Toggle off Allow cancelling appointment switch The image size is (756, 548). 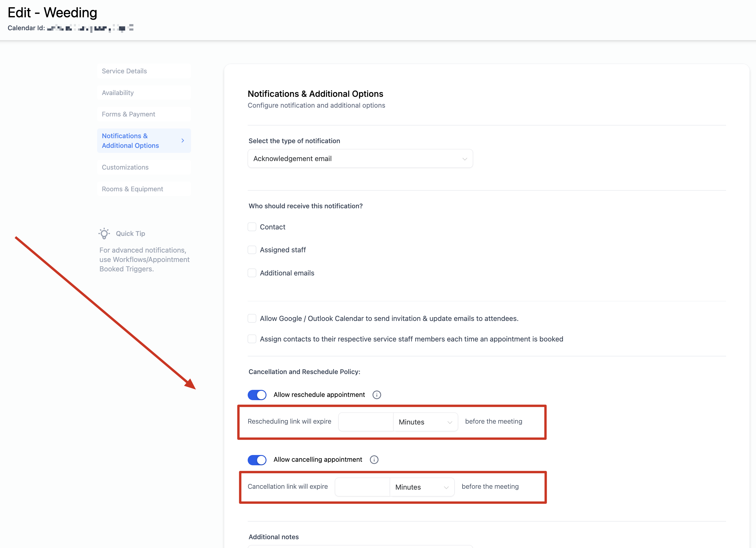point(257,460)
